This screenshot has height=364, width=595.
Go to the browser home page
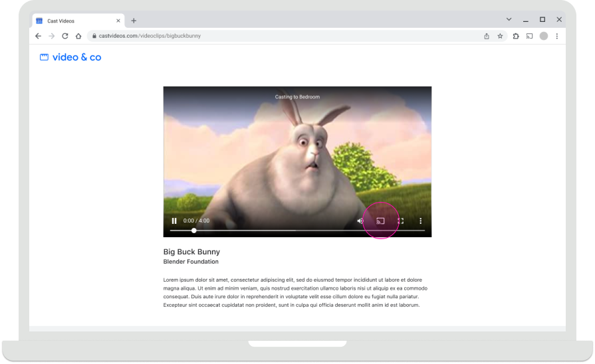[x=78, y=36]
